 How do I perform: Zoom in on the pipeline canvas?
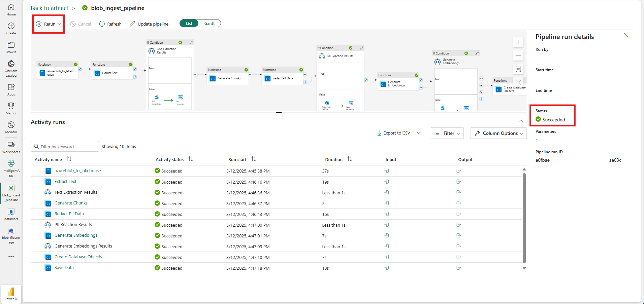point(518,42)
